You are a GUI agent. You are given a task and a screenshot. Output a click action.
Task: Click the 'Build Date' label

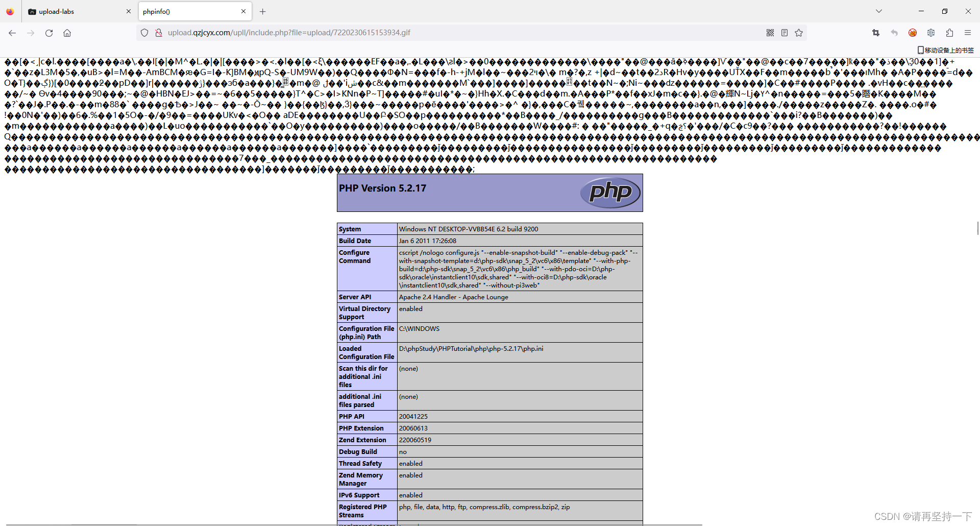pos(355,241)
